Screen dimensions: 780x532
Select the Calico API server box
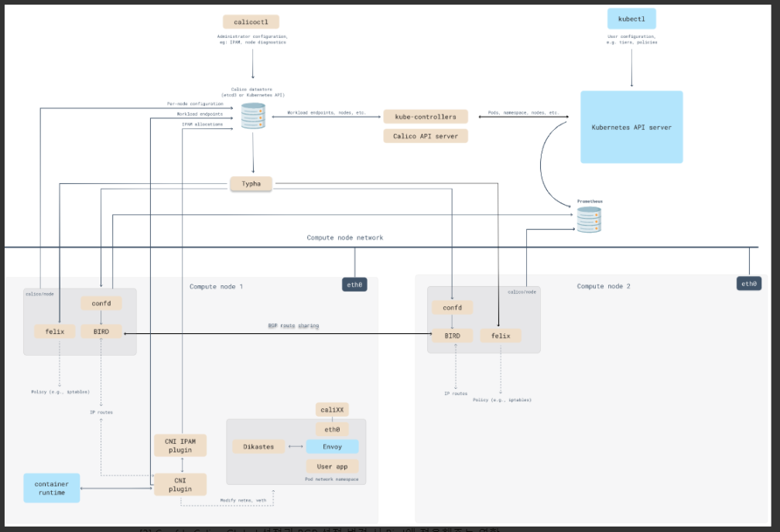pos(426,136)
